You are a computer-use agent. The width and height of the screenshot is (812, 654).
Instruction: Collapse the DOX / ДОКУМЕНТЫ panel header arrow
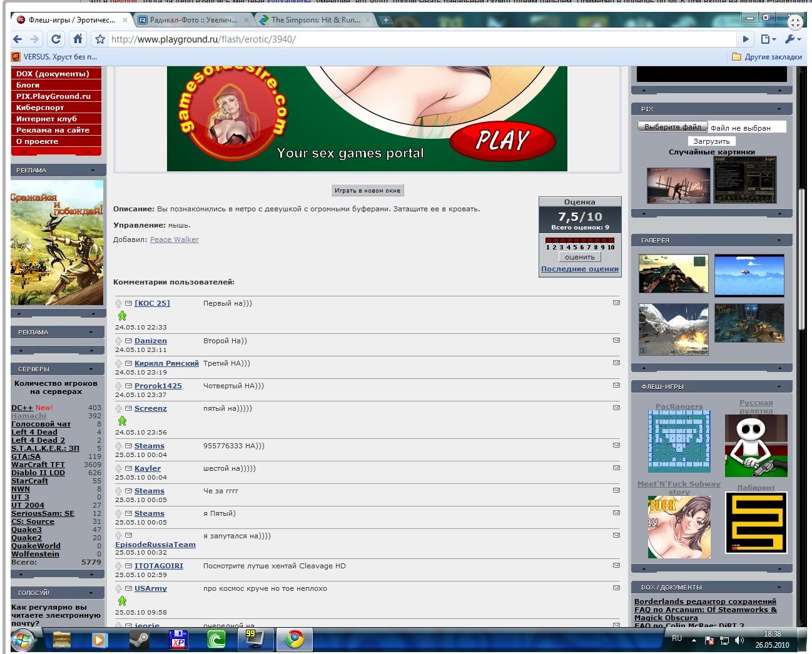(779, 587)
